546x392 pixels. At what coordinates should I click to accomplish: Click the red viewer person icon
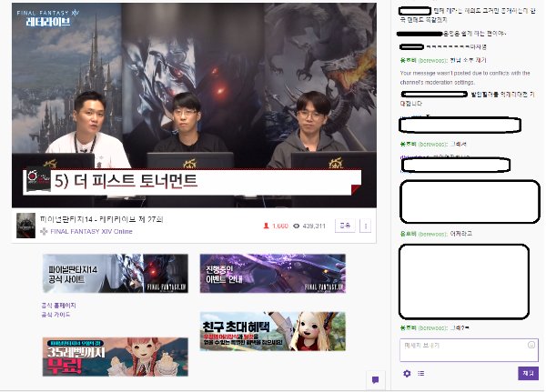coord(266,226)
